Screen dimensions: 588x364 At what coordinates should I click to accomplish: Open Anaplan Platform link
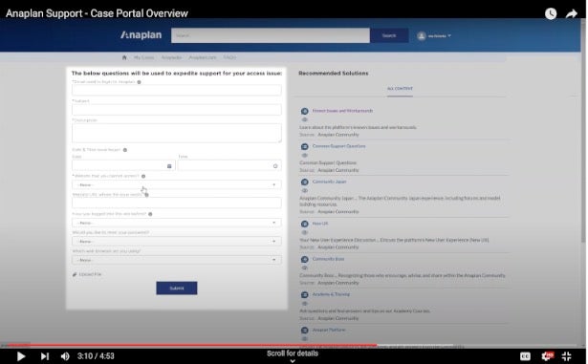329,330
